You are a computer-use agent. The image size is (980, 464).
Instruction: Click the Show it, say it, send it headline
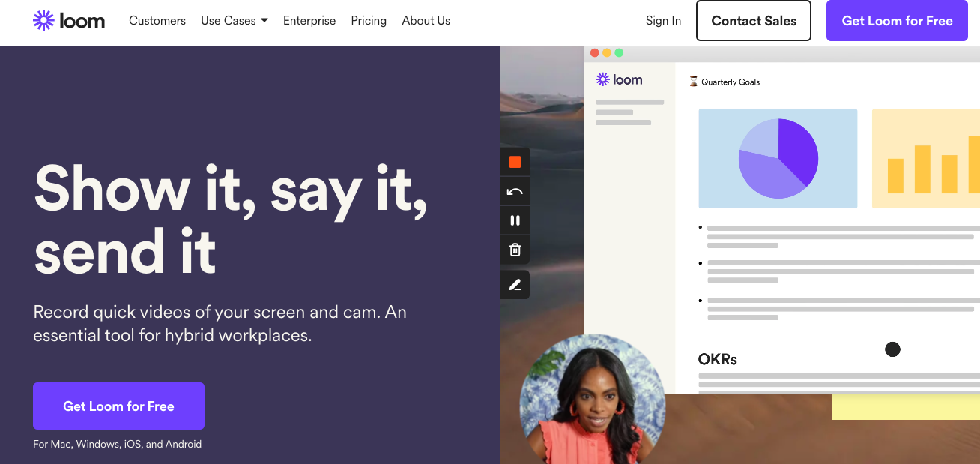pyautogui.click(x=231, y=220)
